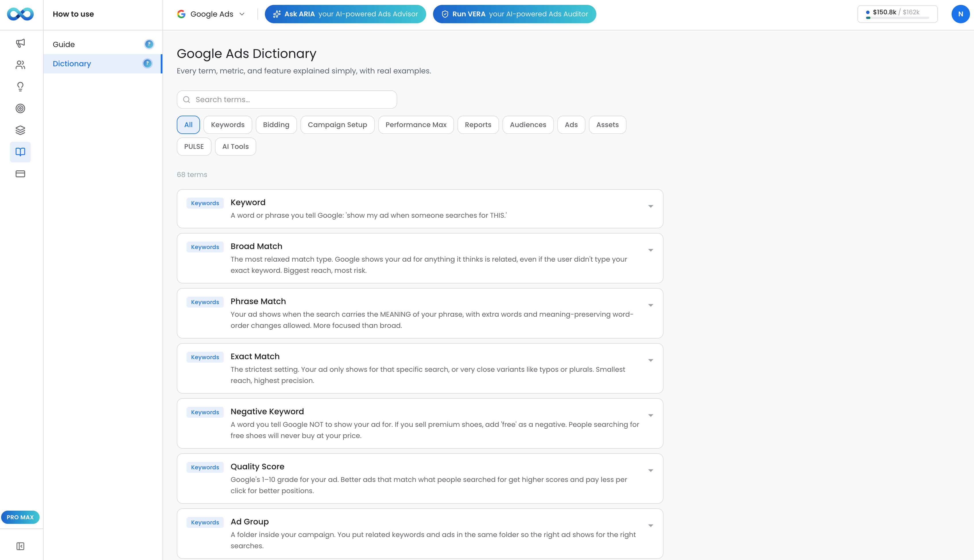Open the credit card billing sidebar icon
Screen dimensions: 974x560
pos(20,174)
